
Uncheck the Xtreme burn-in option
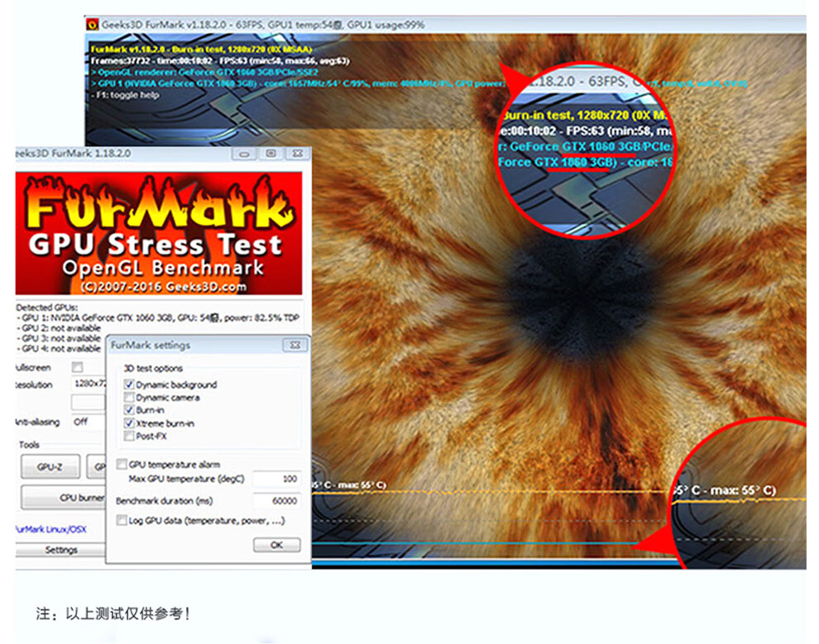point(129,423)
